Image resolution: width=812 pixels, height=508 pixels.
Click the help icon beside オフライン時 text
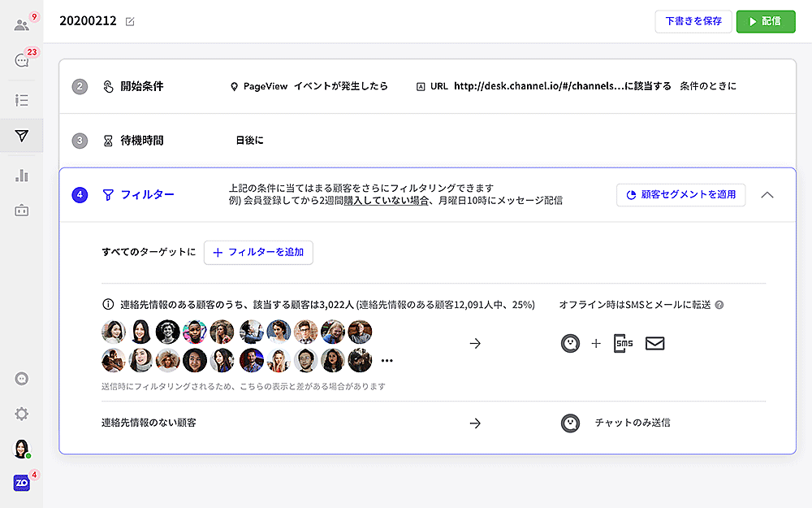tap(719, 306)
